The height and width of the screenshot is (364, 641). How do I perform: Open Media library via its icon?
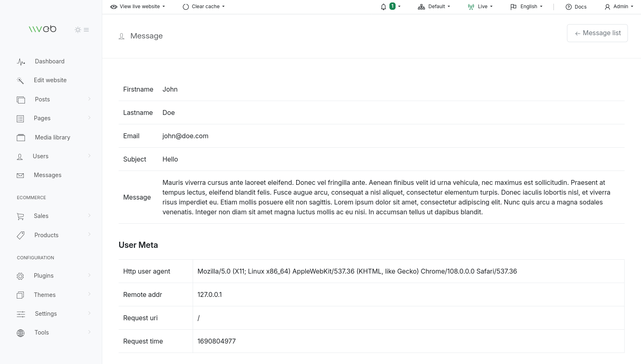(21, 138)
